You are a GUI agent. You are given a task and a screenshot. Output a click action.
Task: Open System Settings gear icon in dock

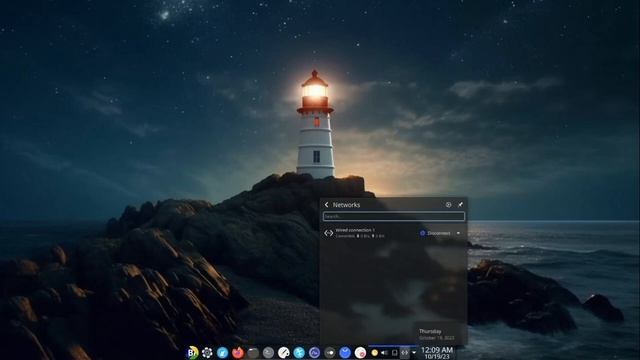click(207, 352)
